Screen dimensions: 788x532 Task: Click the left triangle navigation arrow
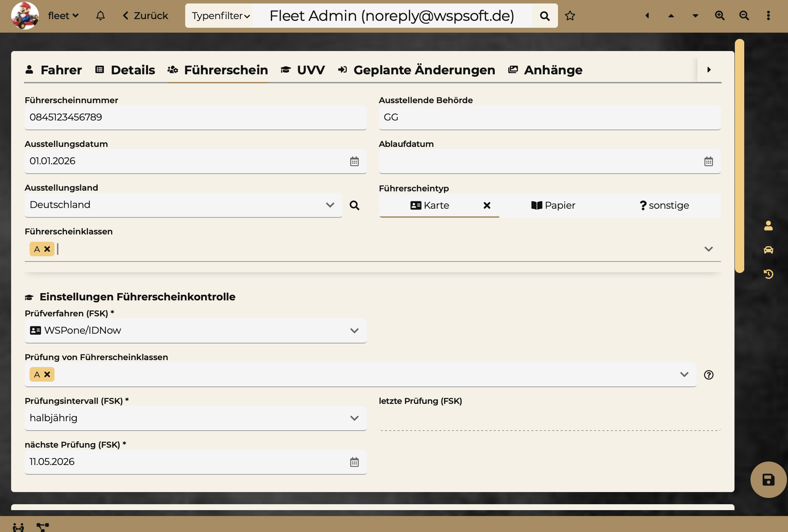pos(647,16)
